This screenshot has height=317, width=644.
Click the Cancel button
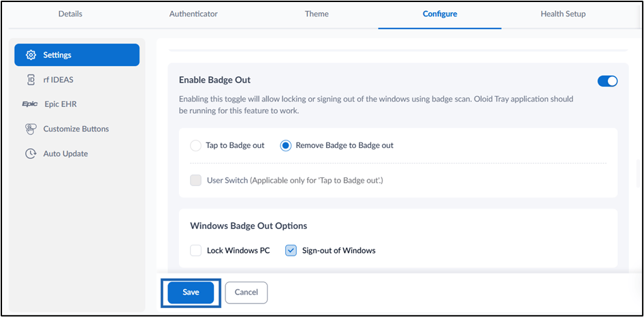246,292
